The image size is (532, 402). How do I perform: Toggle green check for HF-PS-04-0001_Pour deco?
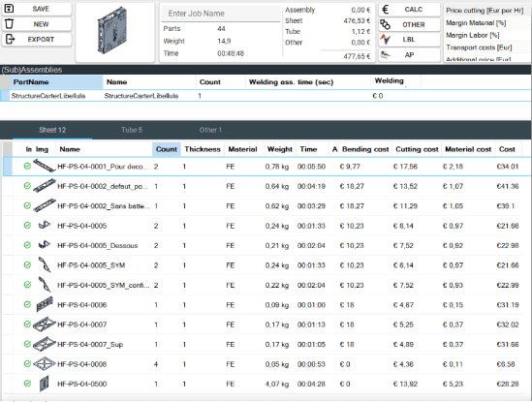pos(27,167)
